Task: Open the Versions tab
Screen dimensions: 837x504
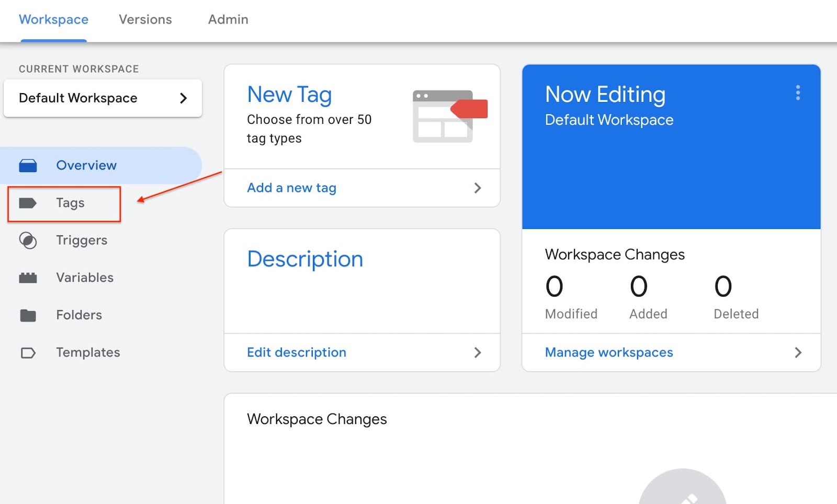Action: [145, 19]
